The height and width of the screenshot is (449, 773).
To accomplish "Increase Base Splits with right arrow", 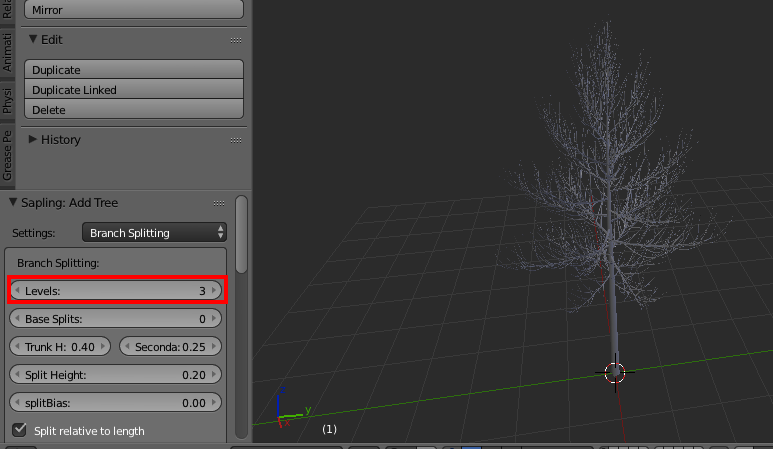I will click(213, 318).
